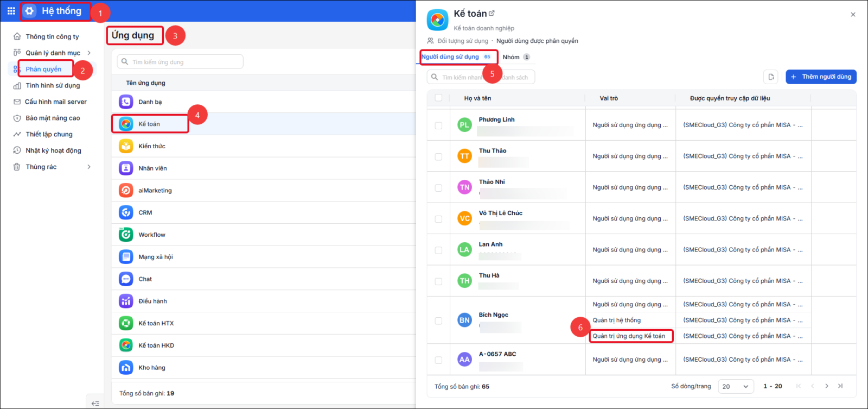Select the Kế toán app icon in list
The width and height of the screenshot is (868, 409).
[x=126, y=124]
